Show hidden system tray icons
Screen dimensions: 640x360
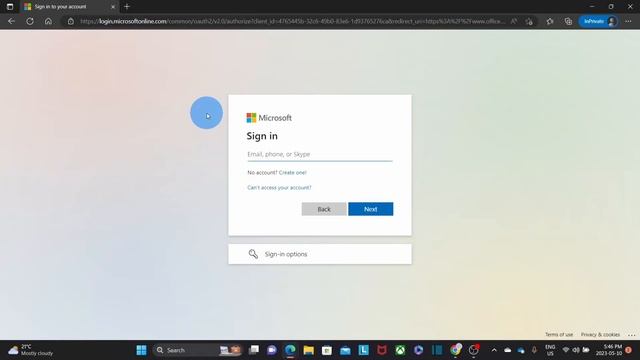point(494,350)
